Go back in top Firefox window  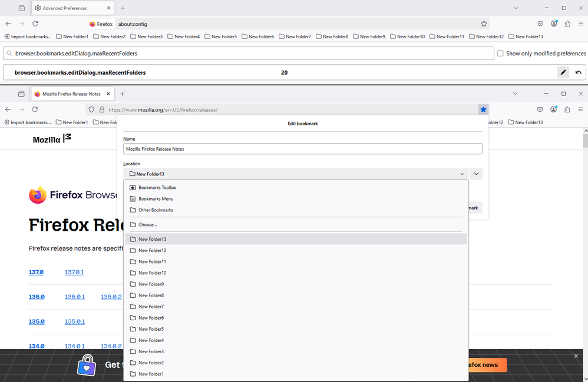coord(8,24)
